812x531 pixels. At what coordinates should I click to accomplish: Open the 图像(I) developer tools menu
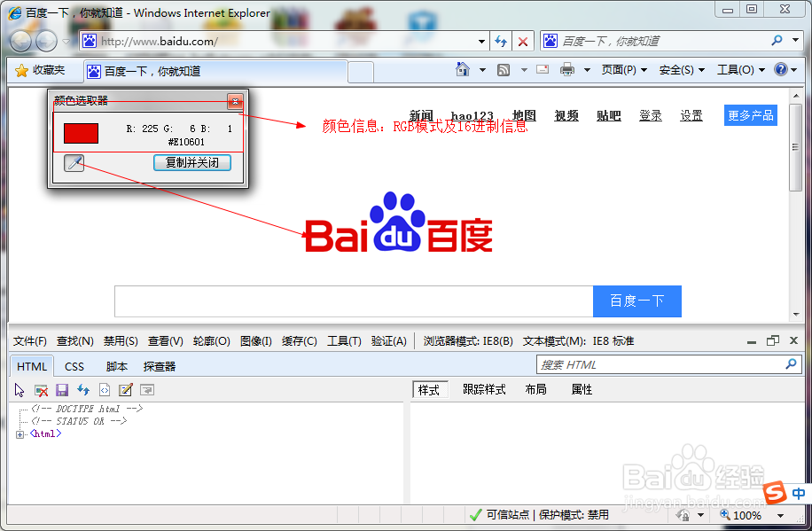pos(256,341)
